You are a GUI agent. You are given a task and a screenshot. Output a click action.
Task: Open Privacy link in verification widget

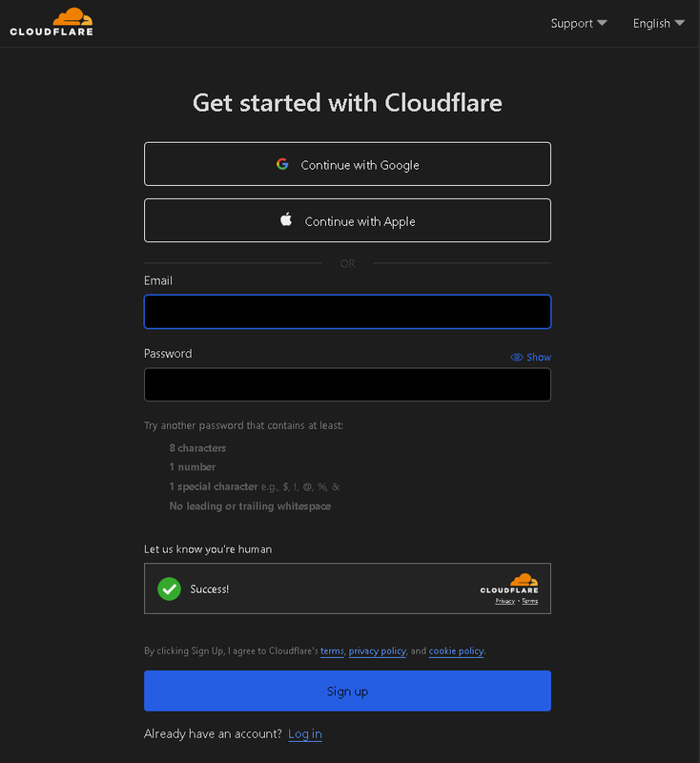(504, 601)
